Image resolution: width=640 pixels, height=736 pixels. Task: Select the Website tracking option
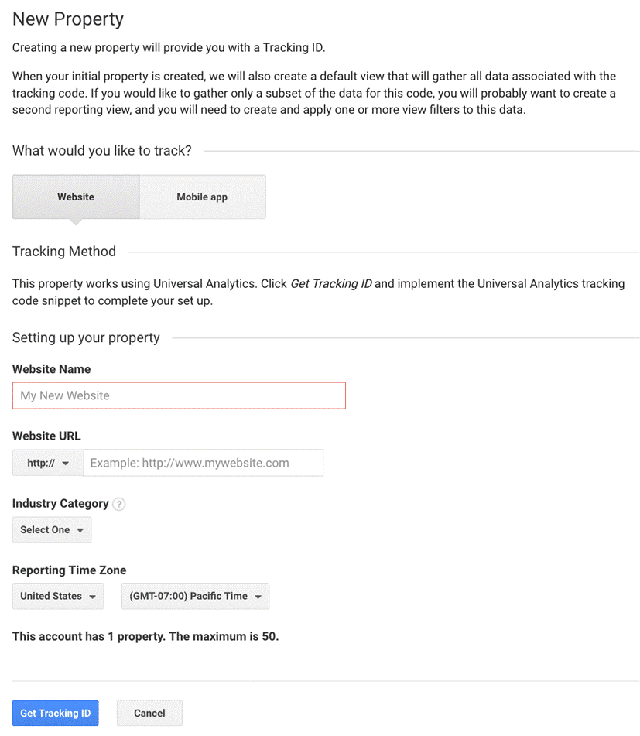(x=76, y=197)
